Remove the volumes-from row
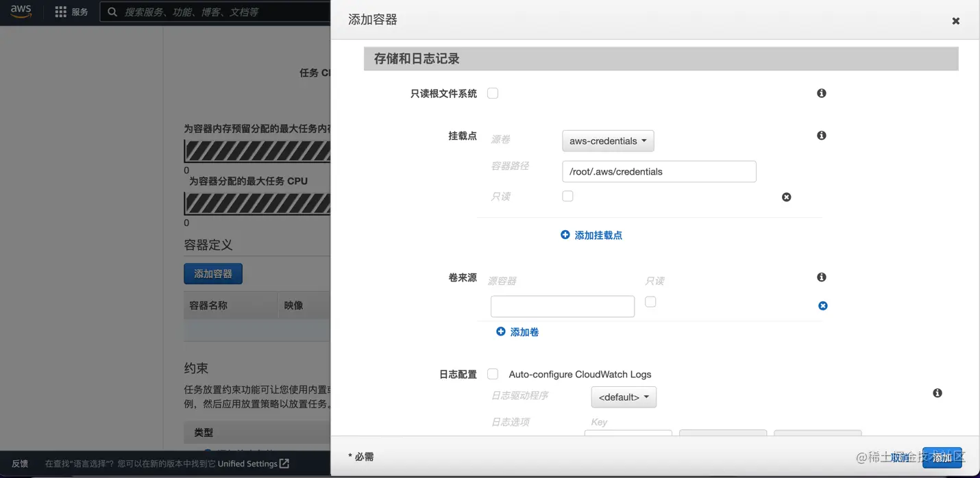 [x=823, y=306]
